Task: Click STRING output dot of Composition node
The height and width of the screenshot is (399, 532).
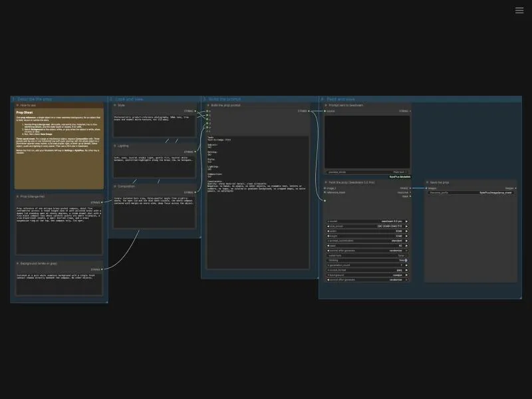Action: tap(195, 192)
